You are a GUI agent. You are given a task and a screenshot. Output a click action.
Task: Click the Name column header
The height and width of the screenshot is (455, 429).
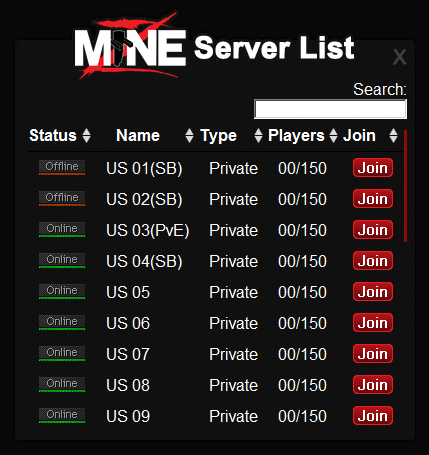[x=138, y=136]
